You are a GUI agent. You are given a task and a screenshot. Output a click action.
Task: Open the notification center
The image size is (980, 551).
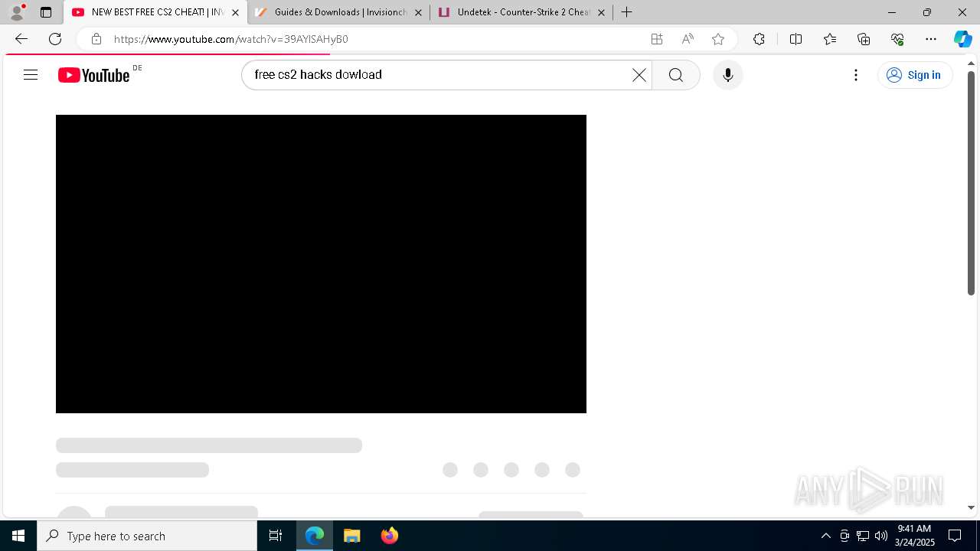[955, 536]
